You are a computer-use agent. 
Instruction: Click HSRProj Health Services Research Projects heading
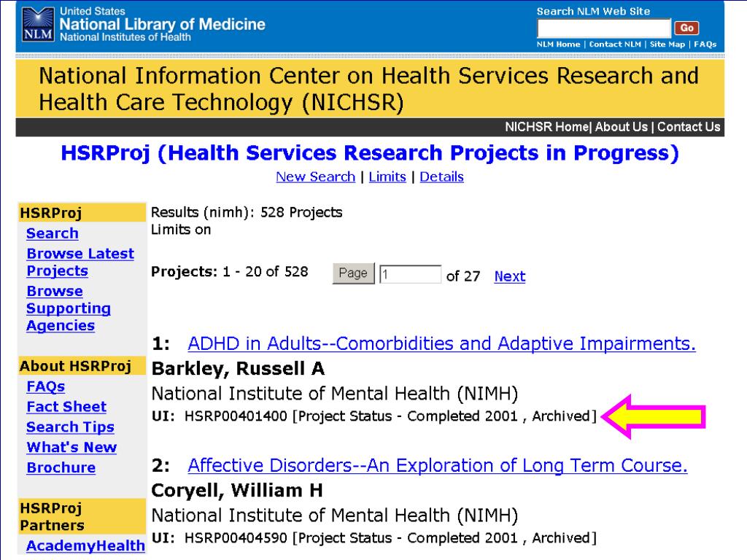click(370, 153)
